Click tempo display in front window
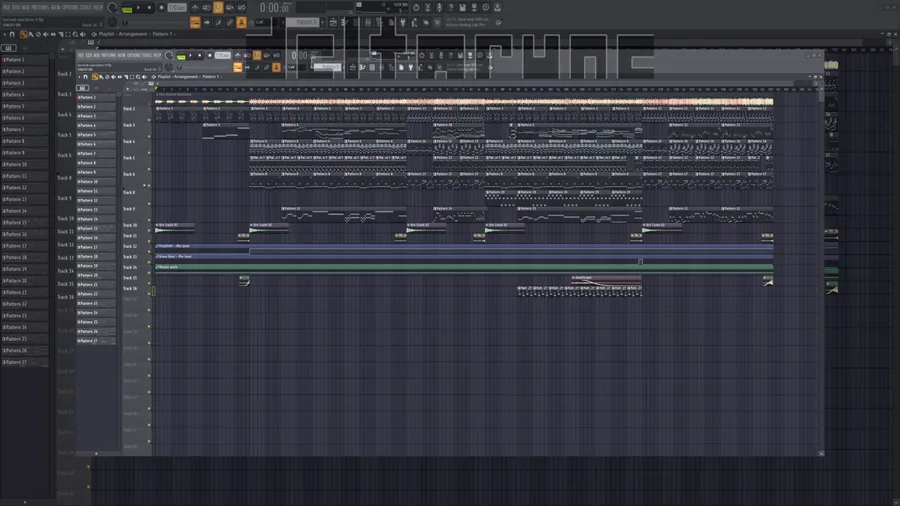Image resolution: width=900 pixels, height=506 pixels. pos(223,55)
